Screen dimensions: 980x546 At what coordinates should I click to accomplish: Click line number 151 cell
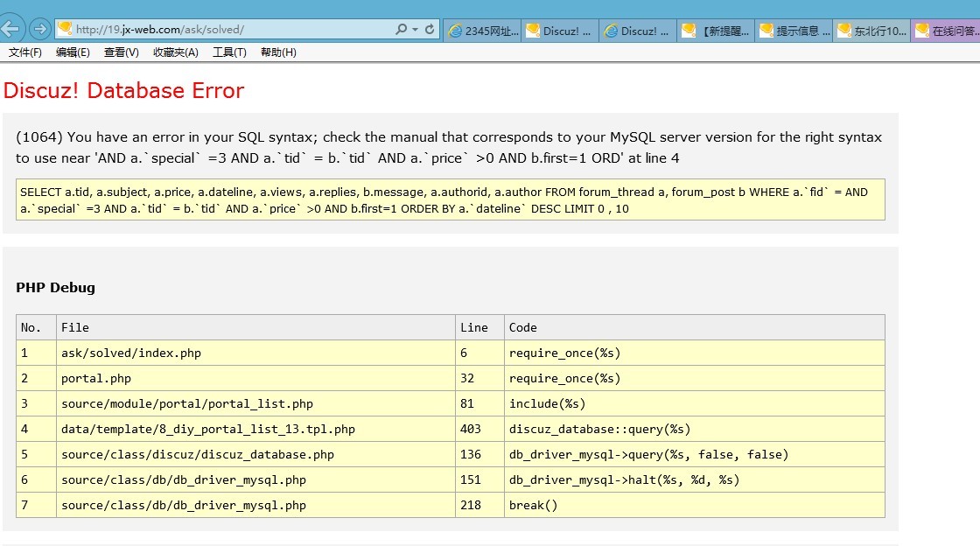pos(480,479)
